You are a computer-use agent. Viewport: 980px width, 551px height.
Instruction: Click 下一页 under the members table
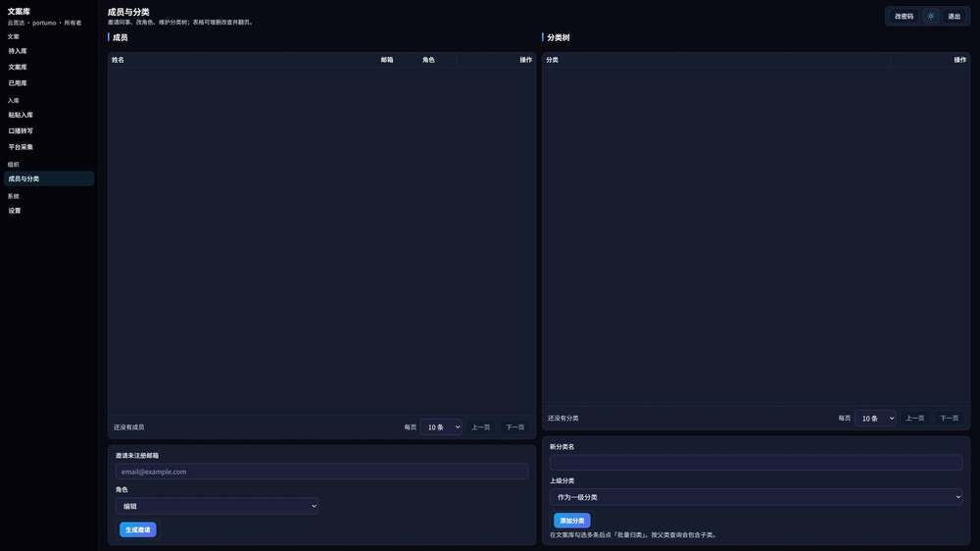[515, 427]
